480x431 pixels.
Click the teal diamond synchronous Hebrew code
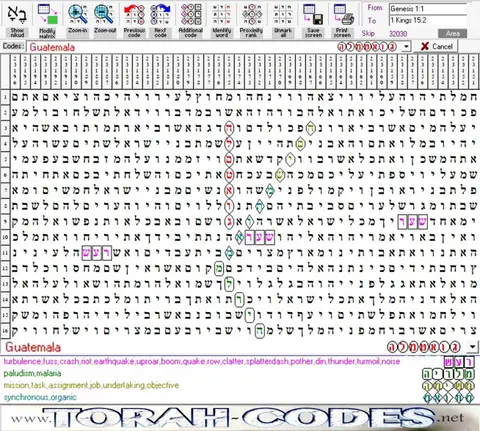point(448,398)
